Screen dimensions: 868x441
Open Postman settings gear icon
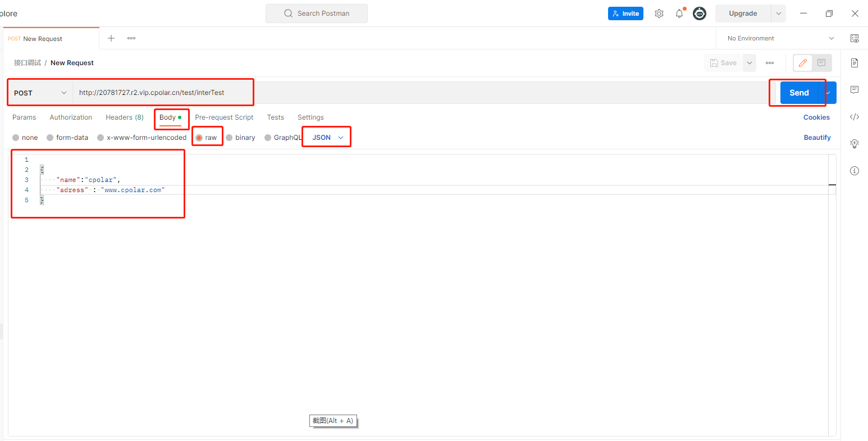[x=659, y=13]
